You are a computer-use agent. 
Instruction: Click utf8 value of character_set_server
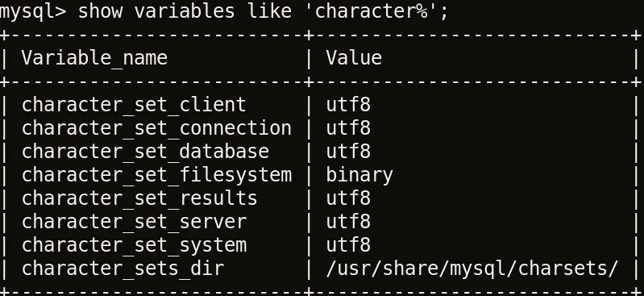[x=348, y=222]
